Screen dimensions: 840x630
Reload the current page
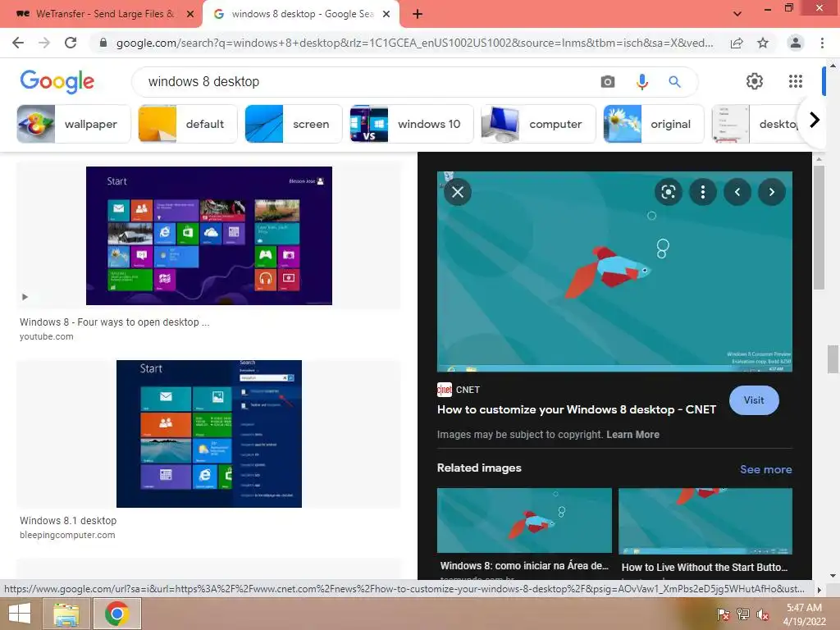(x=71, y=43)
